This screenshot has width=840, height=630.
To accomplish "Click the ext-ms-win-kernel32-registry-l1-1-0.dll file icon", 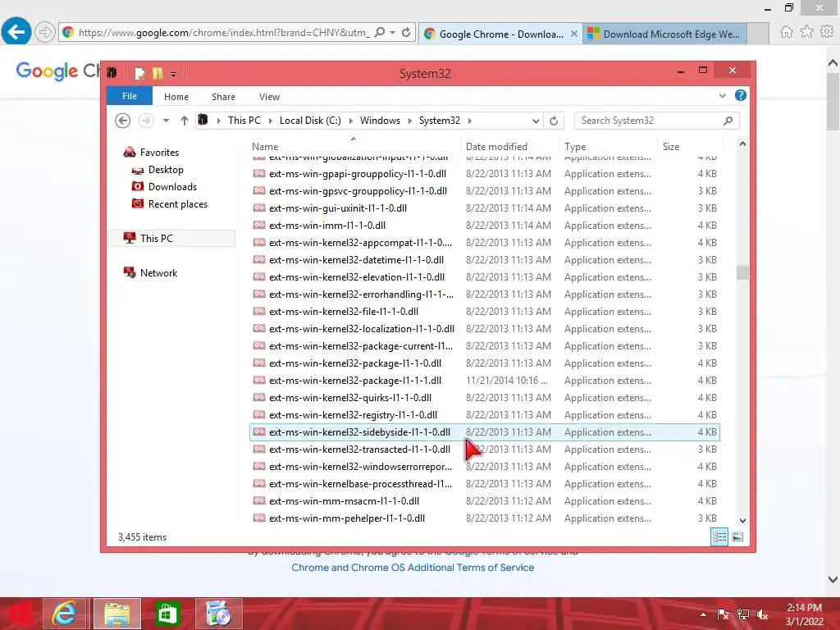I will (259, 414).
